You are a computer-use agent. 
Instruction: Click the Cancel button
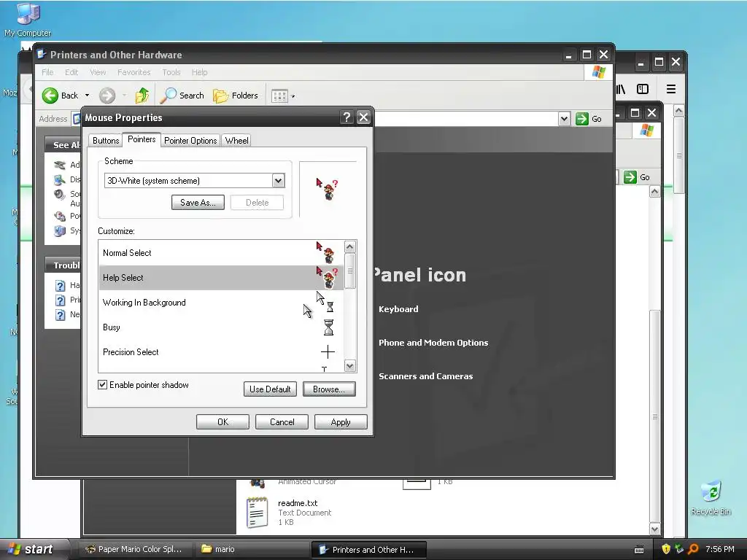click(282, 422)
